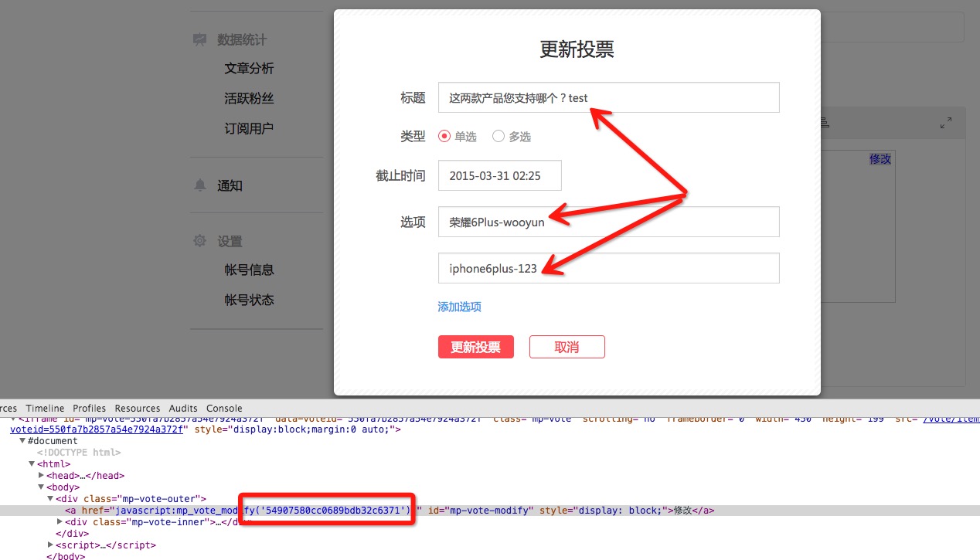Viewport: 980px width, 560px height.
Task: Open 文章分析 in the sidebar
Action: (249, 69)
